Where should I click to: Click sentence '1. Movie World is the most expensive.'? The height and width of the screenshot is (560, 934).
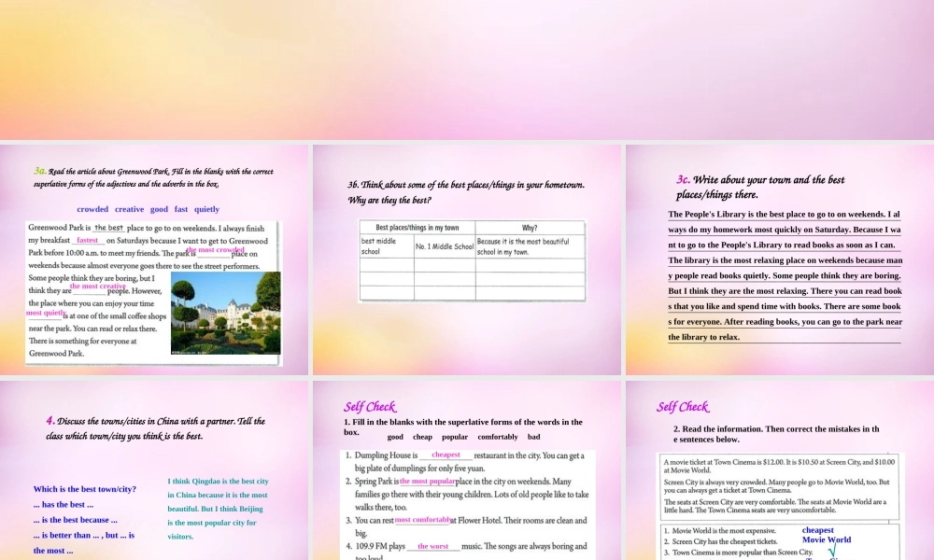tap(720, 531)
